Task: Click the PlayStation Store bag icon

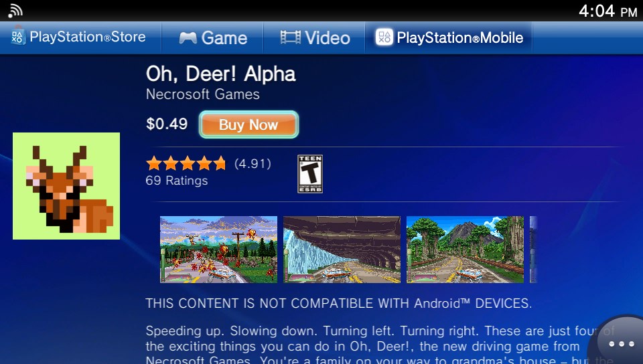Action: 17,37
